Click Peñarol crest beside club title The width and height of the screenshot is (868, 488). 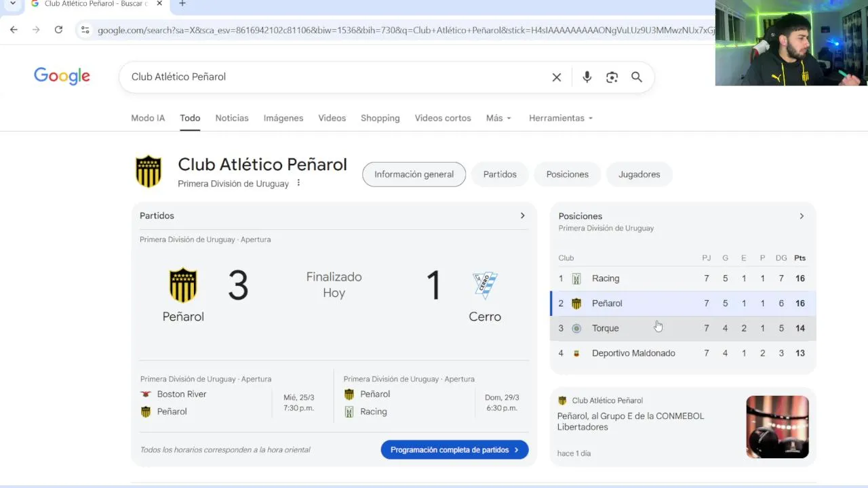[149, 171]
